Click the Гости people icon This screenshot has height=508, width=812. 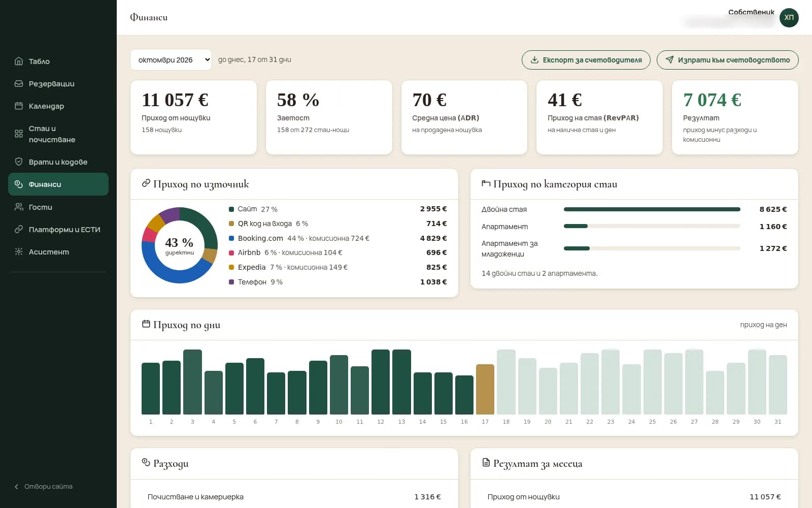[19, 207]
